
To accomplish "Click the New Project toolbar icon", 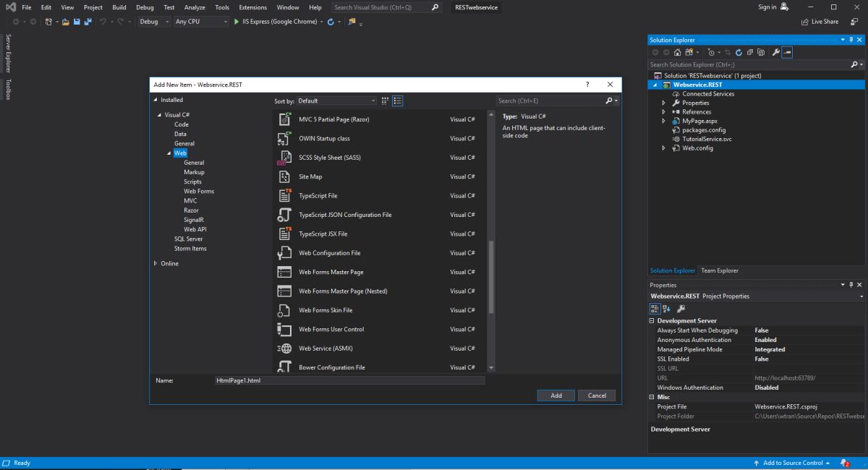I will pyautogui.click(x=49, y=22).
